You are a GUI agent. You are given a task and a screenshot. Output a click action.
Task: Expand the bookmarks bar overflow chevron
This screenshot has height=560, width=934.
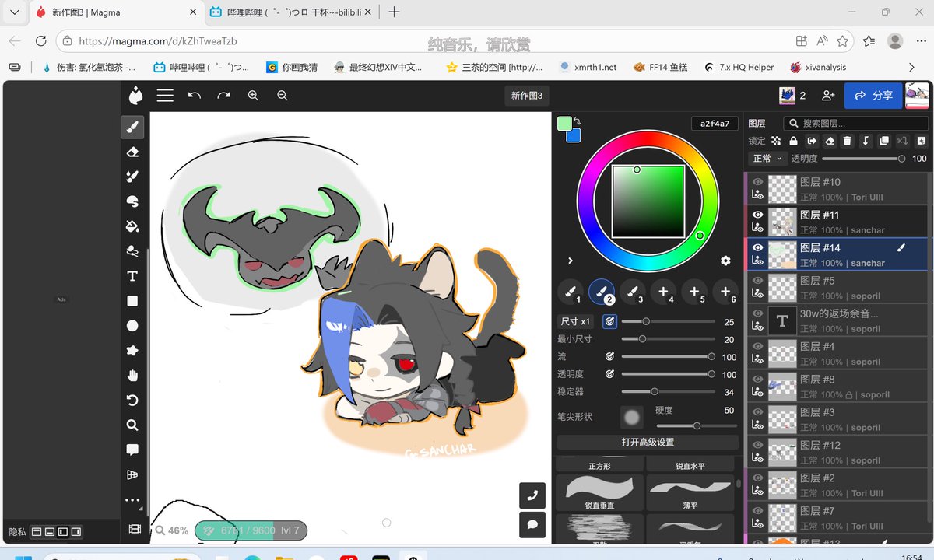click(x=912, y=67)
